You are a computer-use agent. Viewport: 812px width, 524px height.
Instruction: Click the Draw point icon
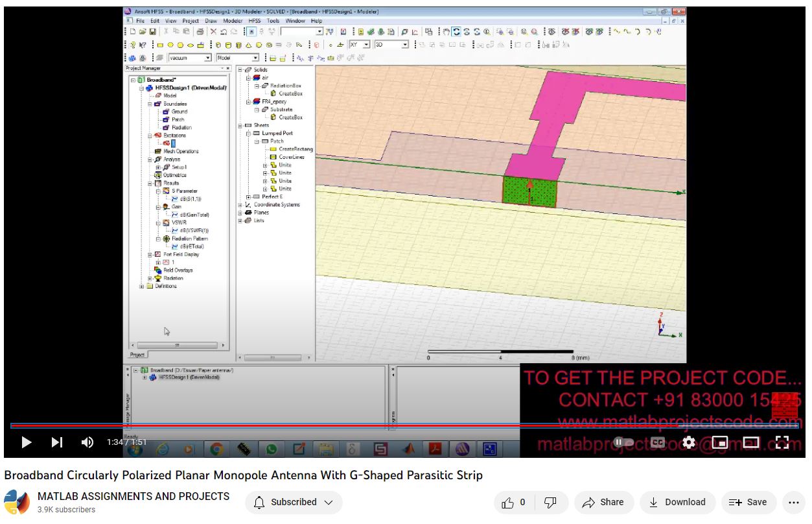(x=330, y=45)
